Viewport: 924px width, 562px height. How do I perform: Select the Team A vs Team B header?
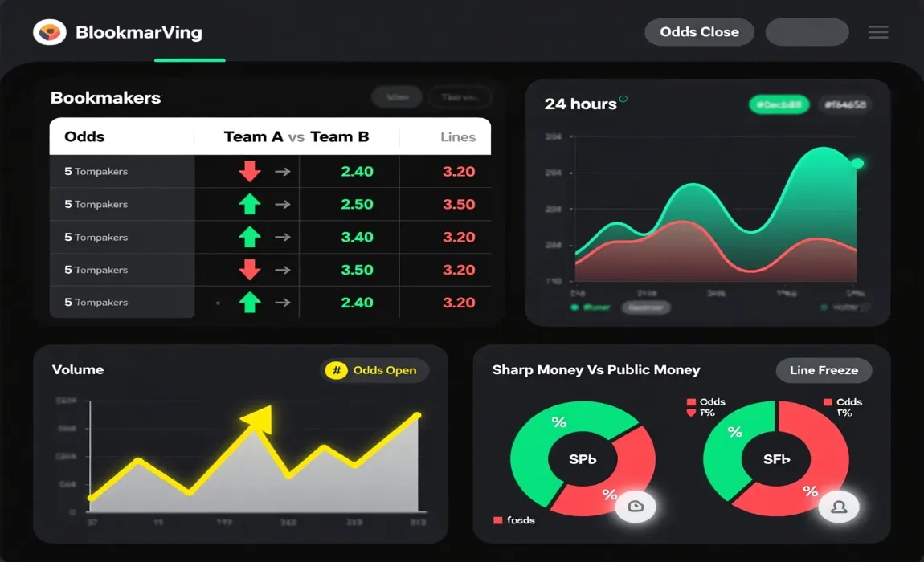pyautogui.click(x=296, y=136)
